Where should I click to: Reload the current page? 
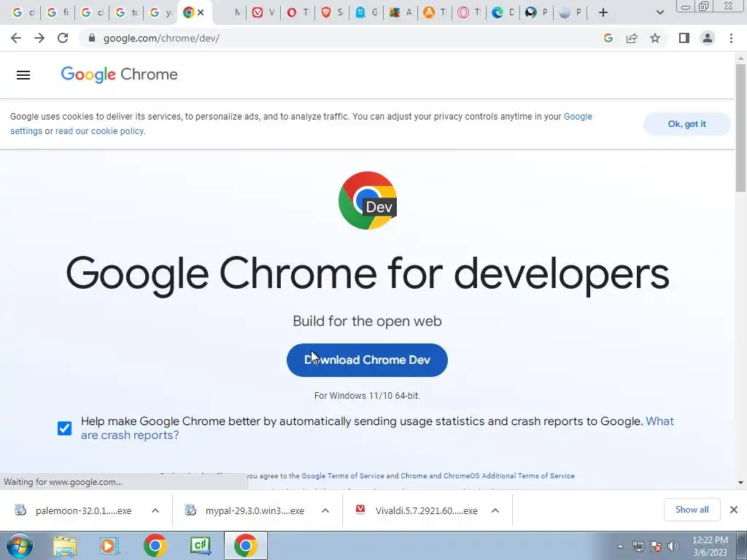pyautogui.click(x=63, y=38)
